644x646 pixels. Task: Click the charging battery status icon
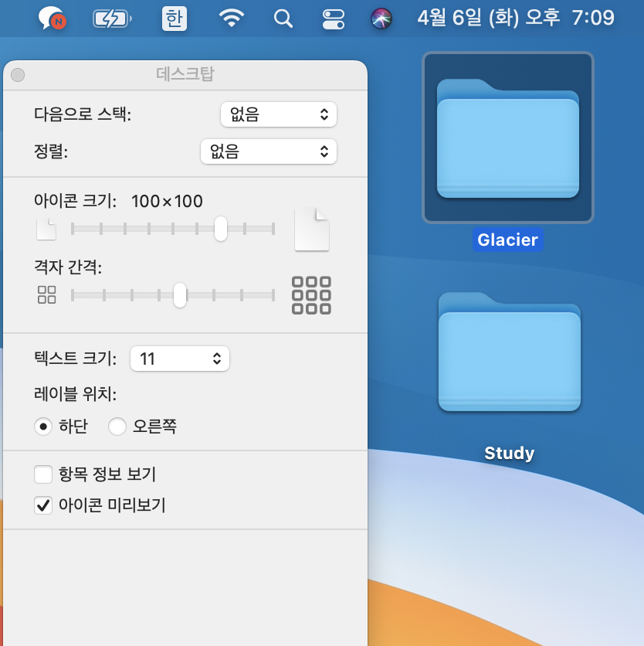tap(112, 19)
